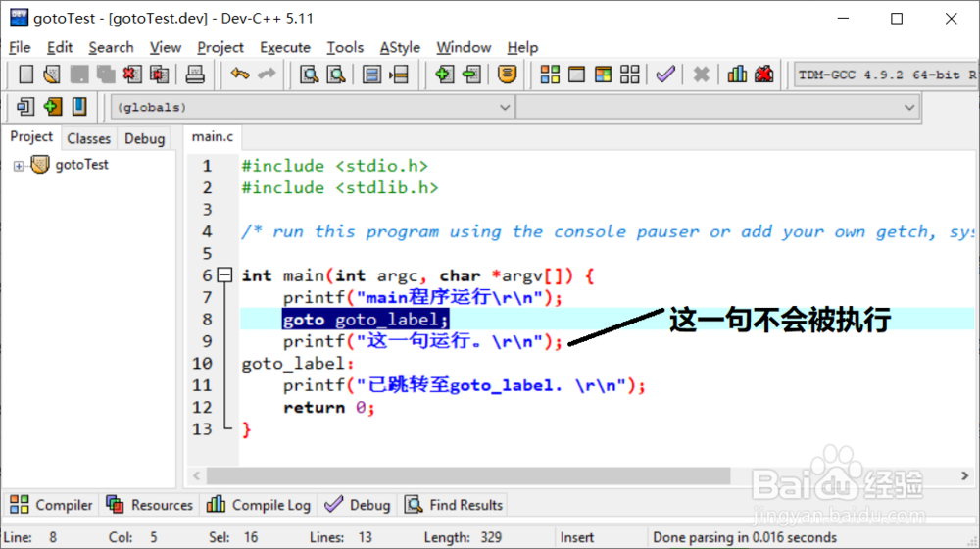
Task: Open the File menu
Action: pos(20,47)
